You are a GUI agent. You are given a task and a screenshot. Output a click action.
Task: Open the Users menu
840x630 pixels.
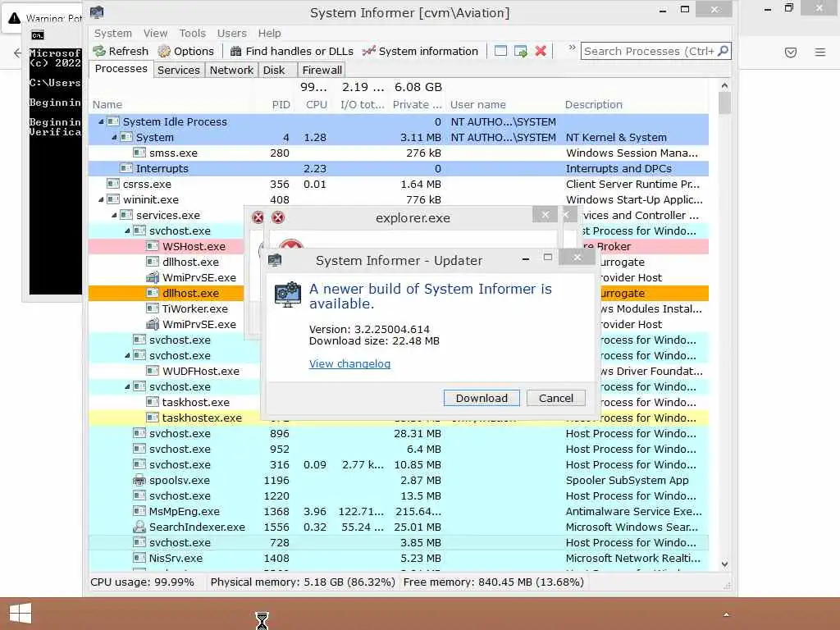[231, 33]
